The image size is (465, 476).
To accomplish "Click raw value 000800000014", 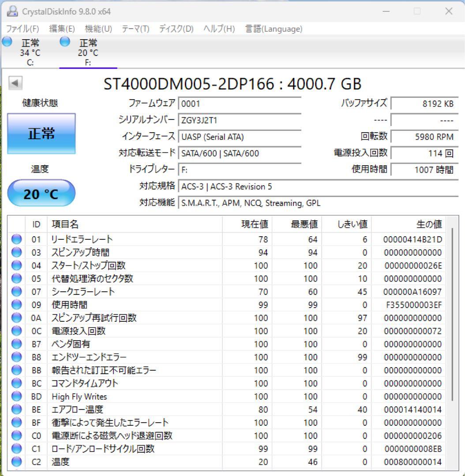I will click(x=413, y=462).
